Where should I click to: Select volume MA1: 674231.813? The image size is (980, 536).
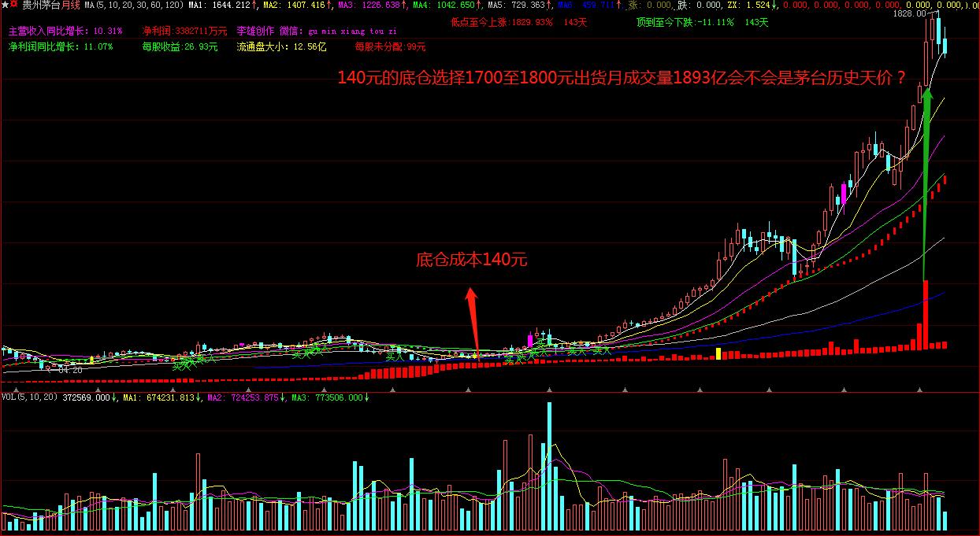tap(161, 397)
